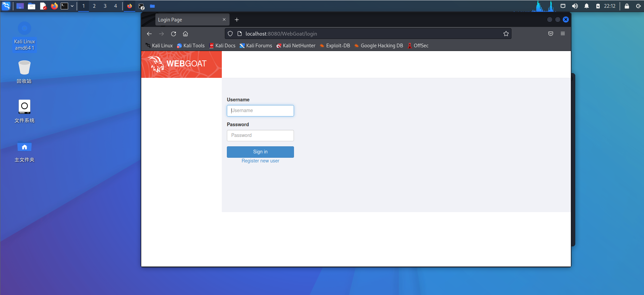Open the Kali Linux amd64 1 desktop icon
This screenshot has height=295, width=644.
coord(24,36)
